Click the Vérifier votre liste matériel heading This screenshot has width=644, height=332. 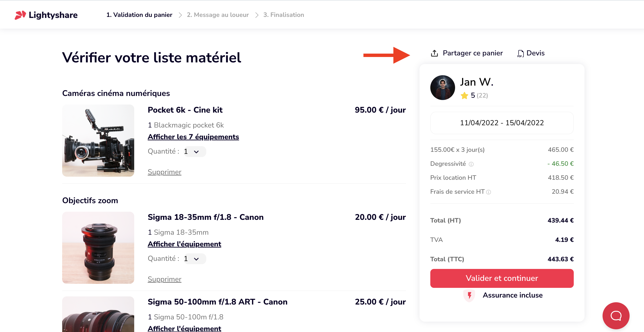[152, 58]
